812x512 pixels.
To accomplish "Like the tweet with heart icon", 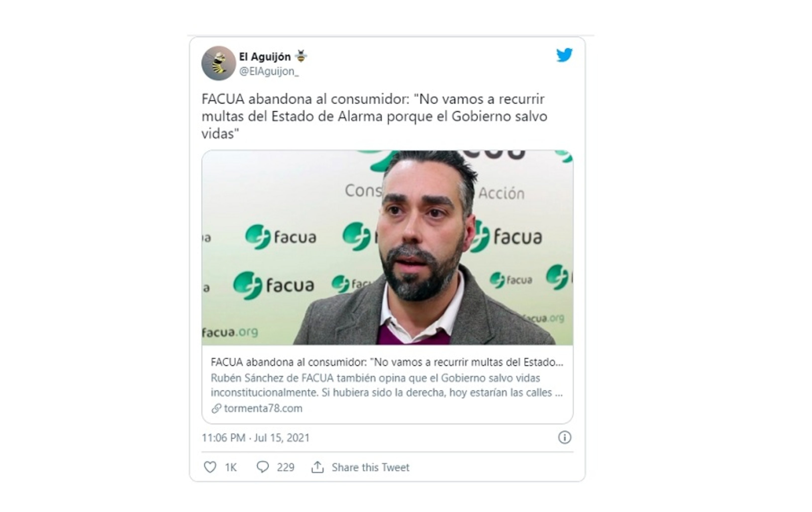I will click(x=210, y=467).
